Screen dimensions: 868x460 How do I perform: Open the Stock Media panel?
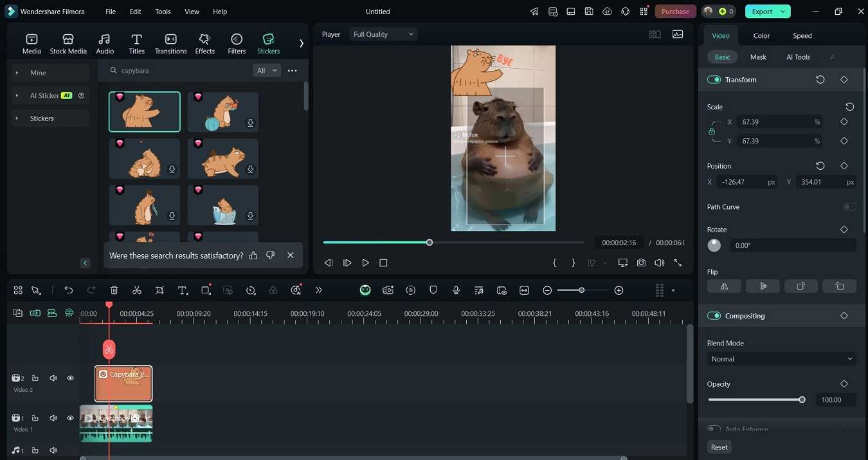[68, 44]
